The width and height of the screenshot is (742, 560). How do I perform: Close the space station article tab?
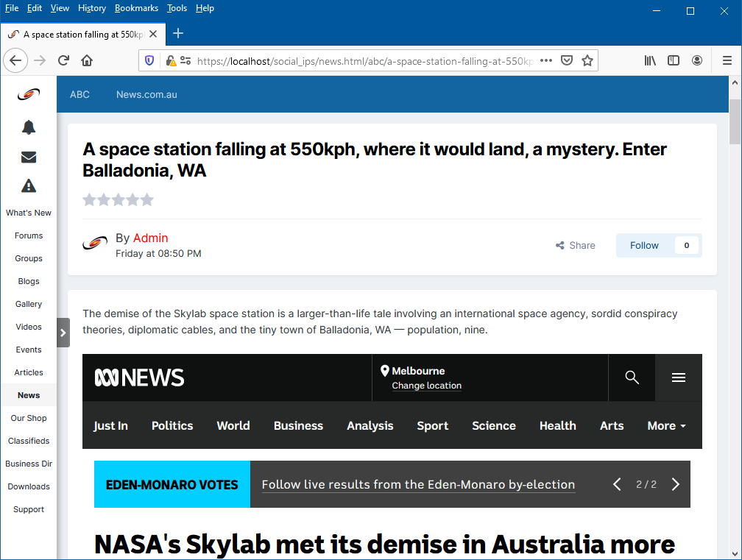tap(153, 34)
